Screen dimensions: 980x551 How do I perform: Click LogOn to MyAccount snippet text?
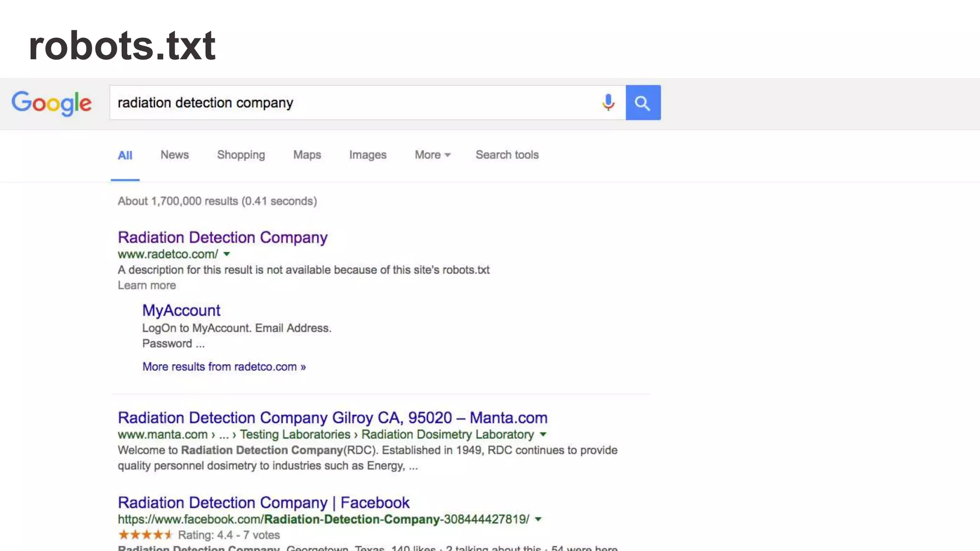[237, 336]
